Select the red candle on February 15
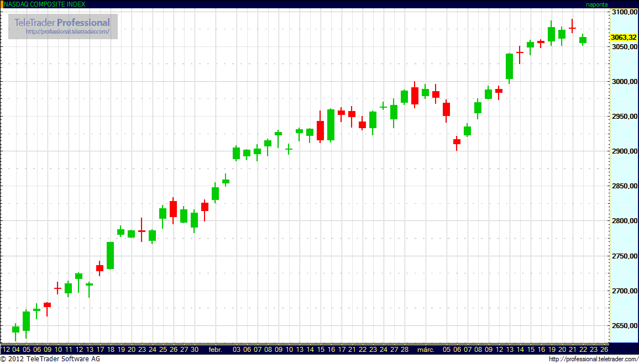639x364 pixels. (x=320, y=130)
